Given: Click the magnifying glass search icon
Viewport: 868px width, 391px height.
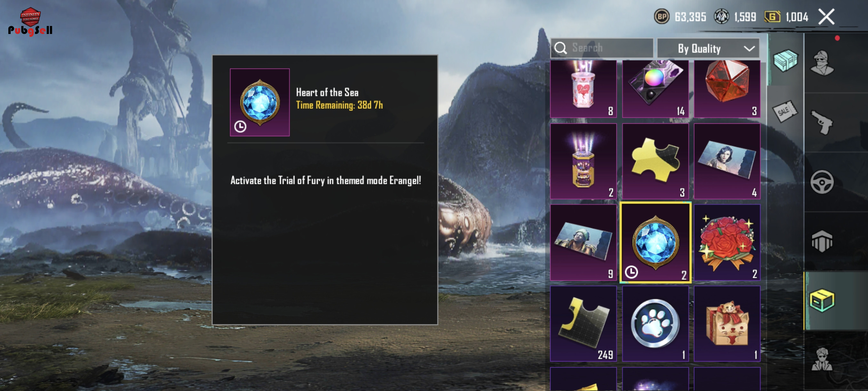Looking at the screenshot, I should tap(561, 48).
